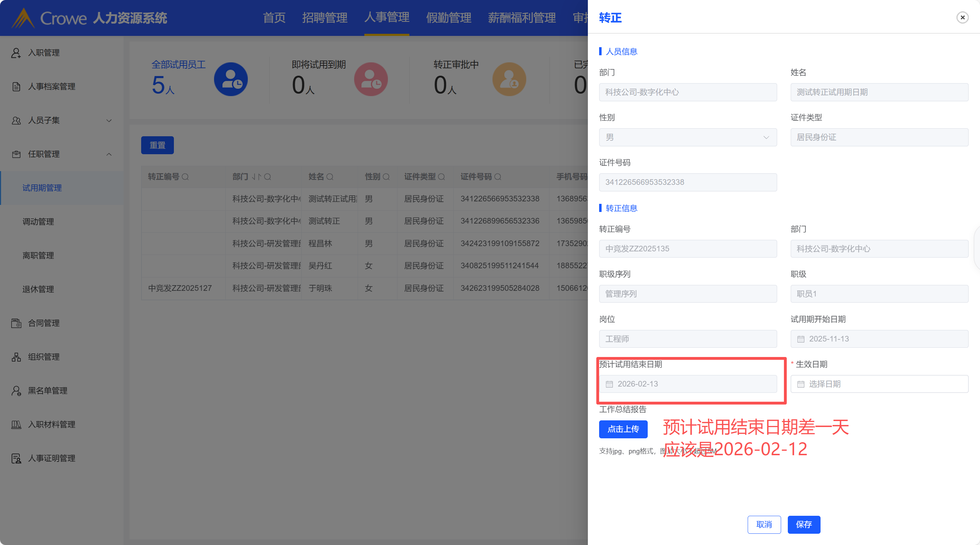Click the 保存 button

[x=804, y=525]
